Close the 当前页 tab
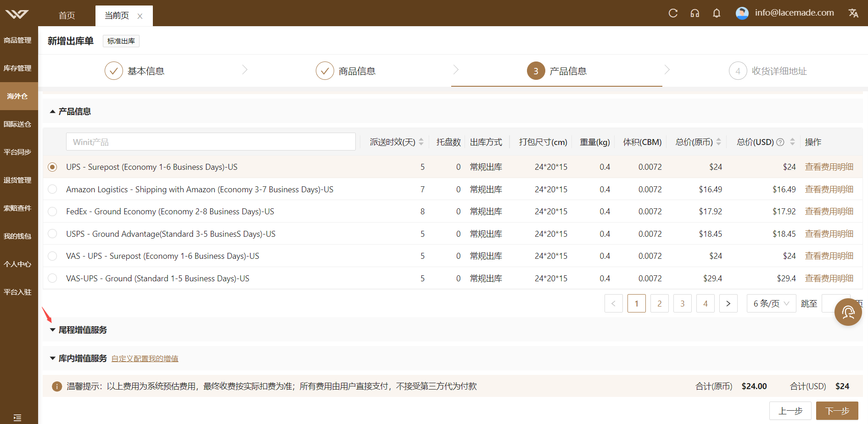The width and height of the screenshot is (868, 424). [140, 16]
